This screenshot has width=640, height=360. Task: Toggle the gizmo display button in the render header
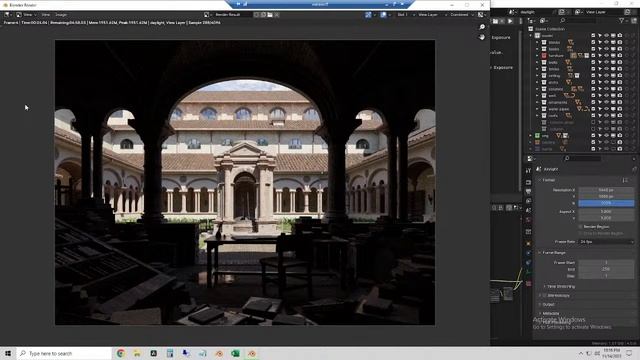click(x=368, y=15)
